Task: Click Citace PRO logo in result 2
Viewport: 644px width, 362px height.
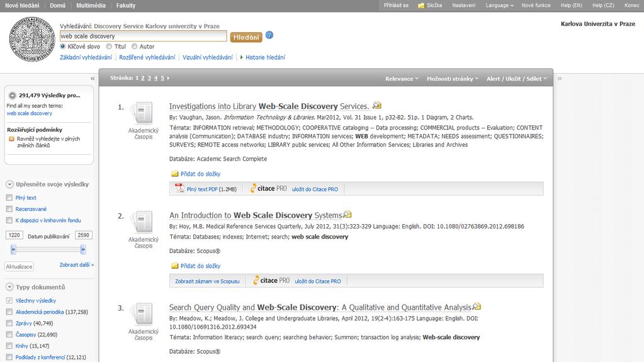Action: pos(271,280)
